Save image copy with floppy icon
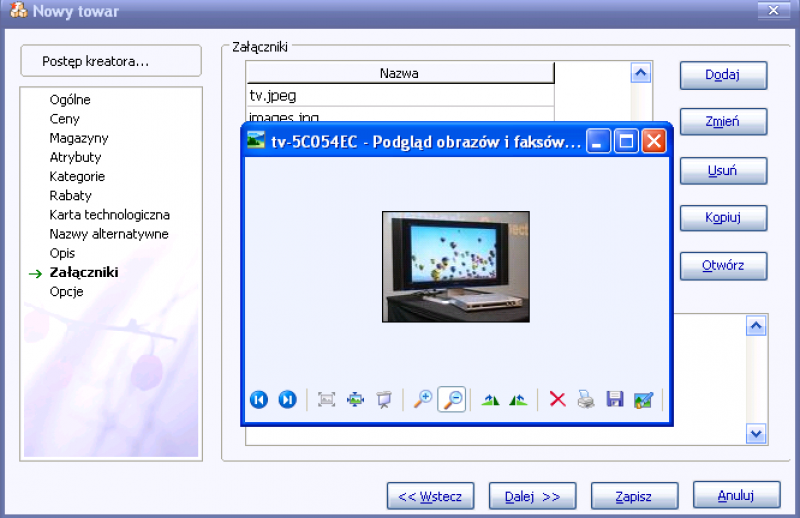Image resolution: width=800 pixels, height=518 pixels. pos(615,399)
